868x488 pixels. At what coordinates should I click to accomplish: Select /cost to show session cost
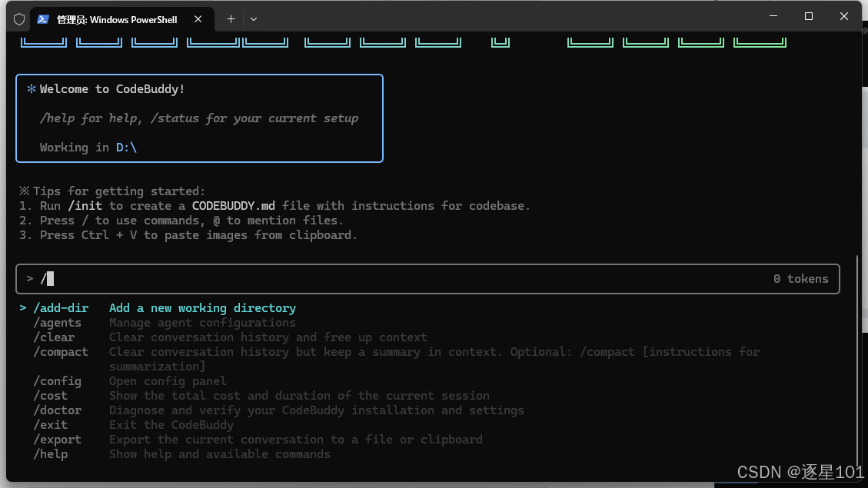[x=50, y=395]
